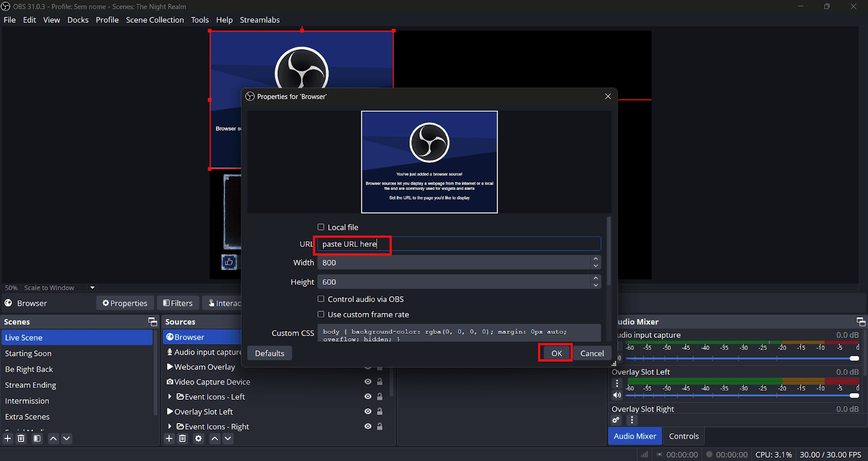Enable Control audio via OBS checkbox
868x461 pixels.
click(x=321, y=299)
